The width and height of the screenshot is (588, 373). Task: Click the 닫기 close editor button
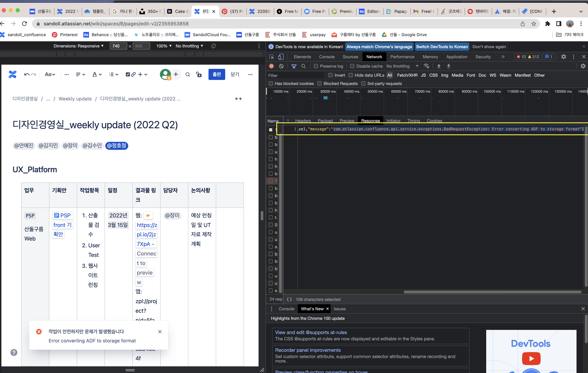click(235, 74)
